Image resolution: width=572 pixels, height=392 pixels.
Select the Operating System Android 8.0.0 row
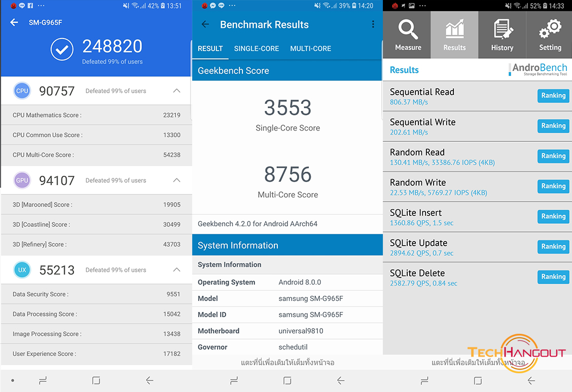(288, 282)
